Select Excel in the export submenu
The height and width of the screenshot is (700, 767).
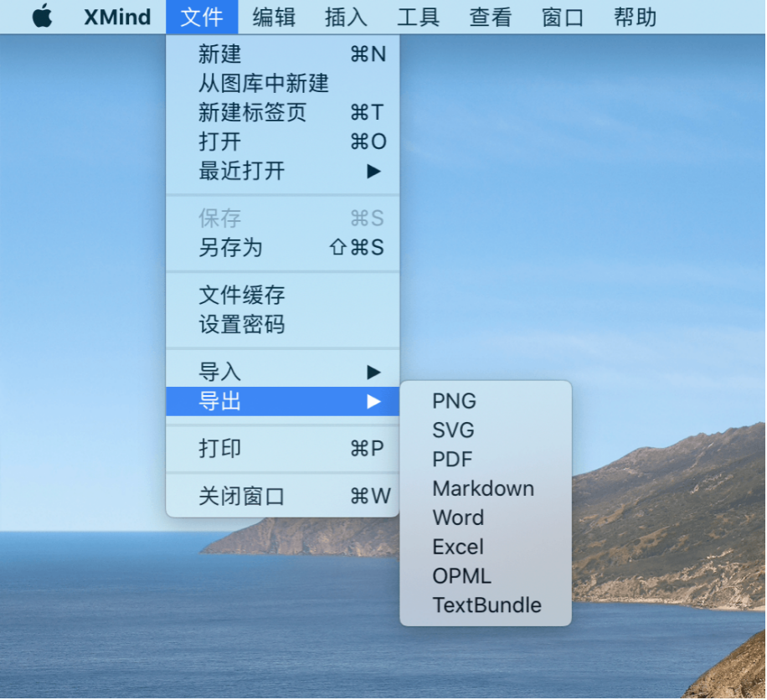pyautogui.click(x=458, y=547)
